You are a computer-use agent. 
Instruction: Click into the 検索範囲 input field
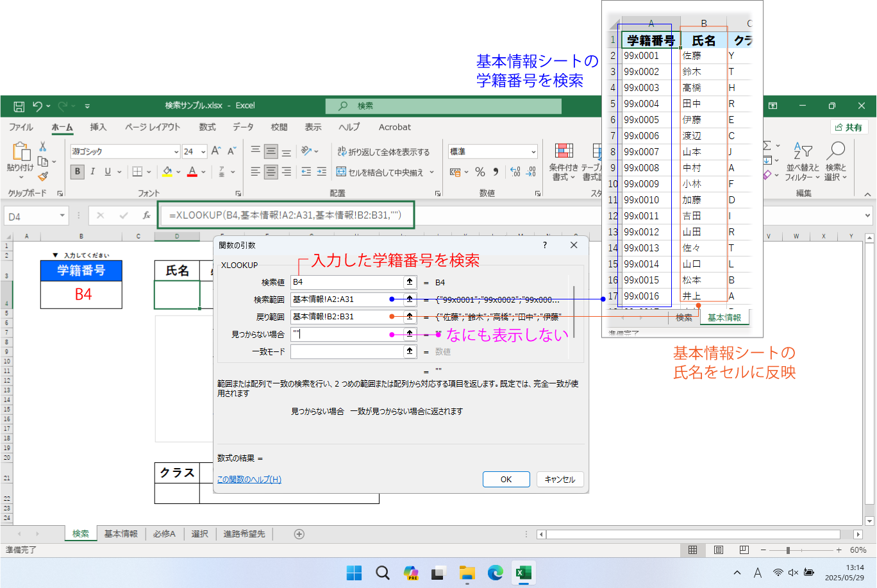click(346, 299)
